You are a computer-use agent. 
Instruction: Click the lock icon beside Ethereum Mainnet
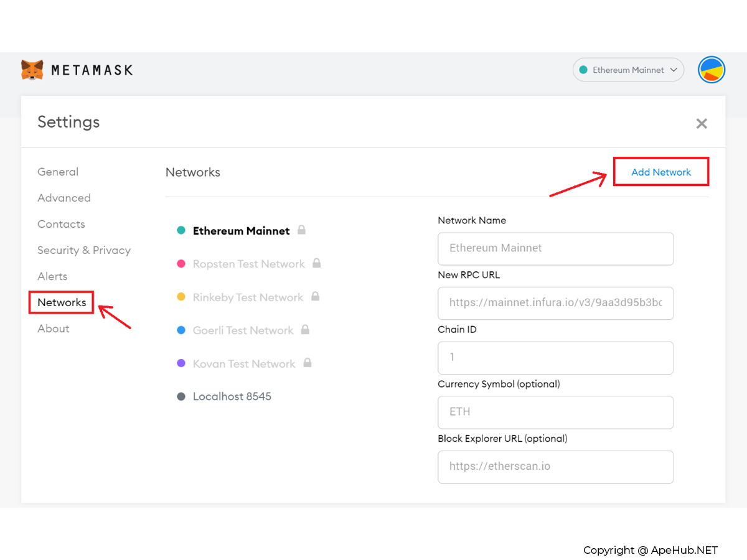click(x=301, y=230)
